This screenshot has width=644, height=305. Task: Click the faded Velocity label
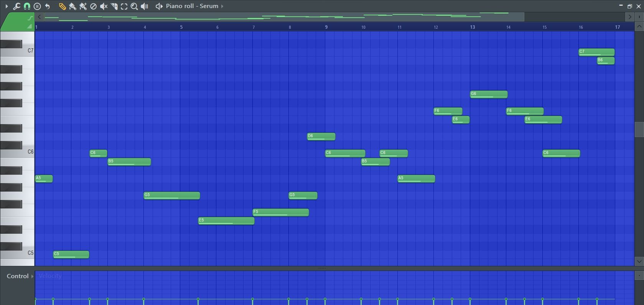(50, 276)
